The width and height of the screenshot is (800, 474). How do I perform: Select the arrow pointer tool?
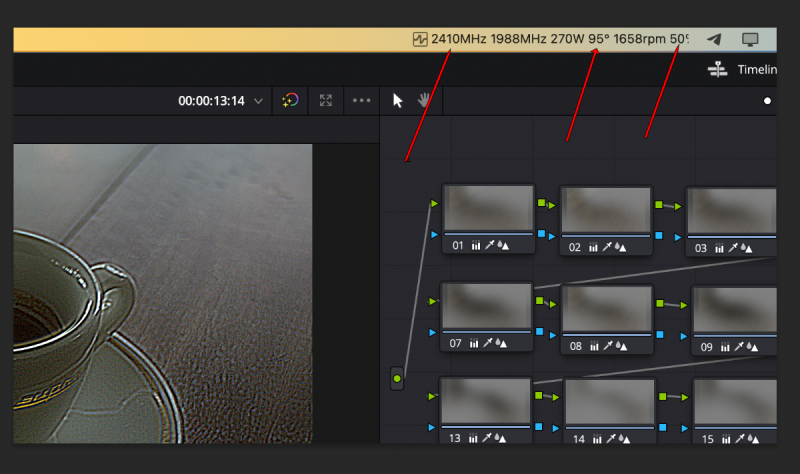(397, 101)
